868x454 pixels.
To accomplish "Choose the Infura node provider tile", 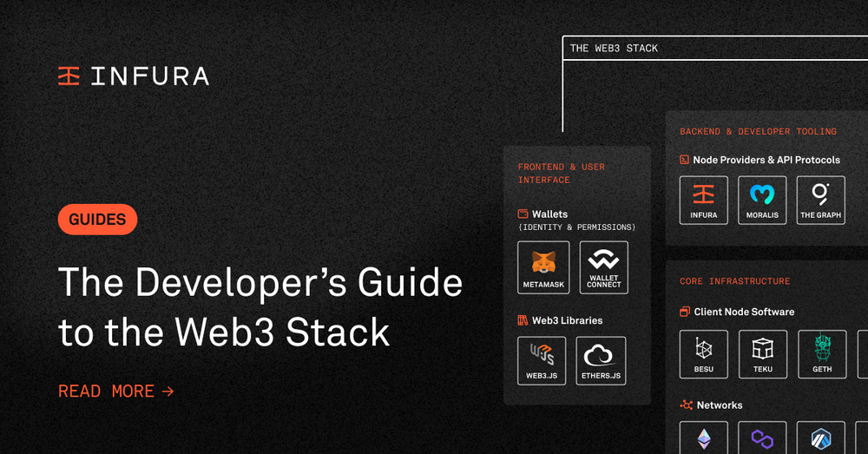I will click(703, 201).
